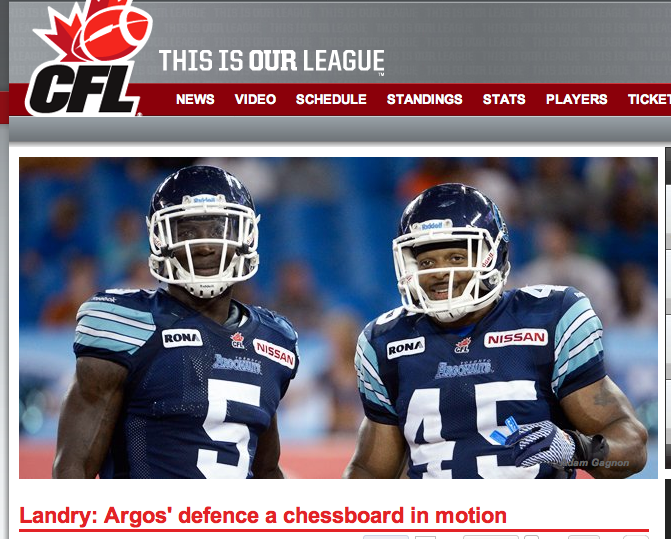
Task: Click the red football in the CFL logo
Action: tap(115, 33)
